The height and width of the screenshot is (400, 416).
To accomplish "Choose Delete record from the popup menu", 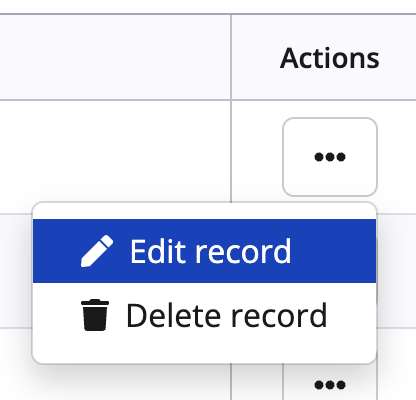I will (x=205, y=315).
